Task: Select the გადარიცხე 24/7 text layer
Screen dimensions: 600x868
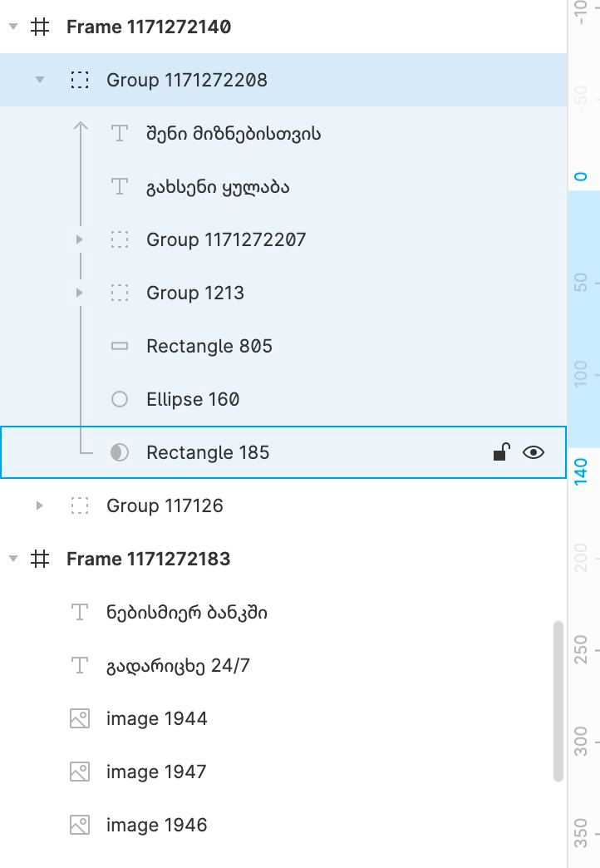Action: pyautogui.click(x=178, y=665)
